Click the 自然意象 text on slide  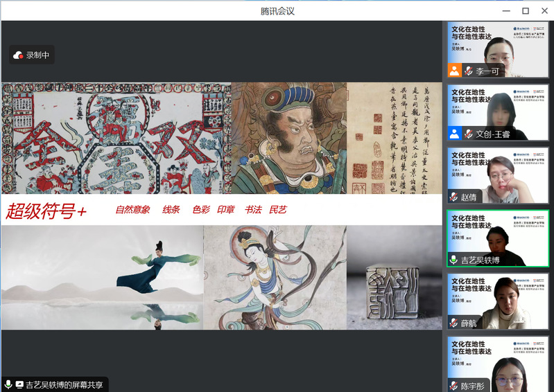(x=133, y=210)
